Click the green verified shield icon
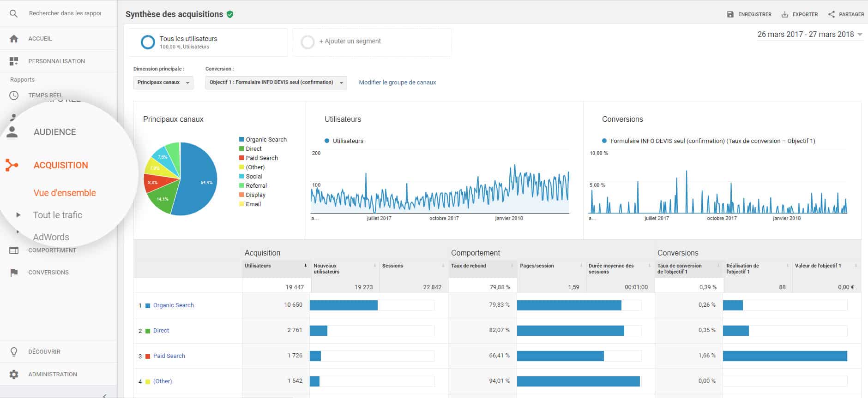868x398 pixels. pos(230,14)
